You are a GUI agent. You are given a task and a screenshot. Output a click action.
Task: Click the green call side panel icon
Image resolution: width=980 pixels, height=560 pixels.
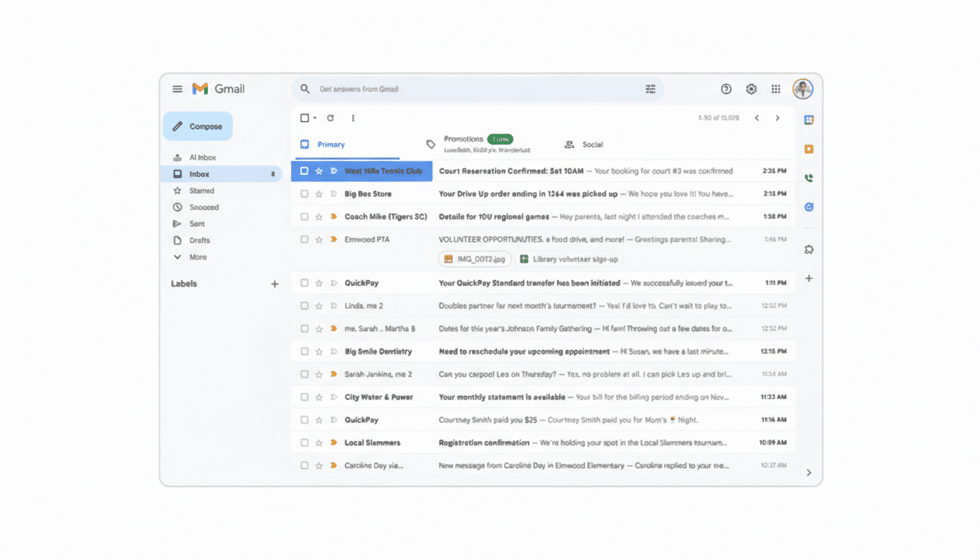coord(809,177)
